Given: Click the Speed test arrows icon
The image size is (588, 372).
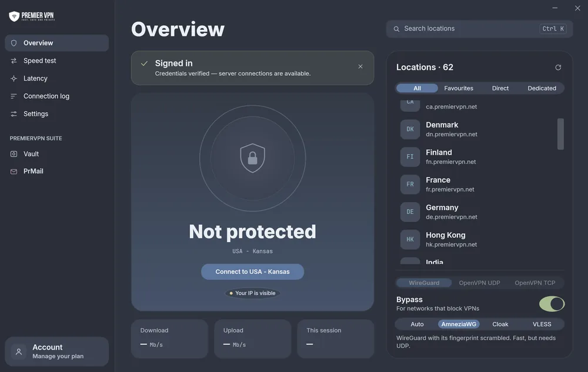Looking at the screenshot, I should pyautogui.click(x=14, y=61).
